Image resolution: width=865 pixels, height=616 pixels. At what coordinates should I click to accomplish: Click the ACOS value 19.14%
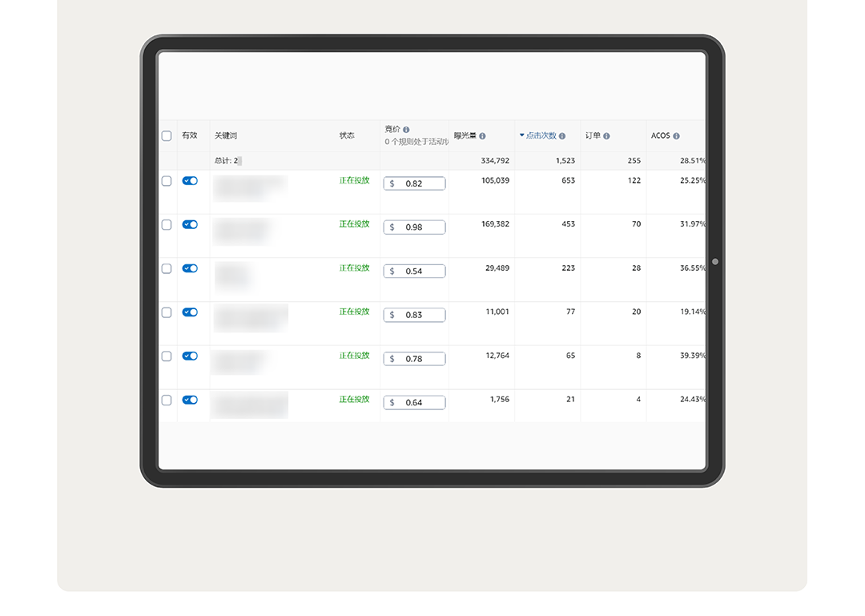point(692,312)
